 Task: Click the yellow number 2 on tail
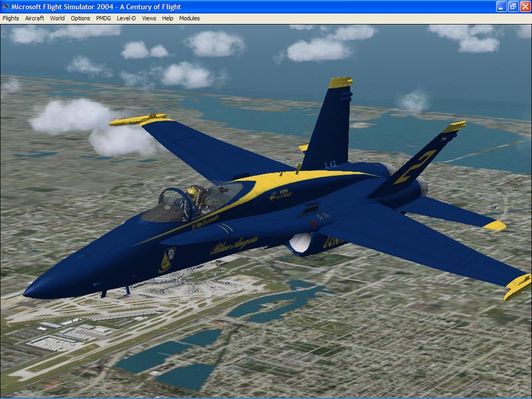coord(414,166)
